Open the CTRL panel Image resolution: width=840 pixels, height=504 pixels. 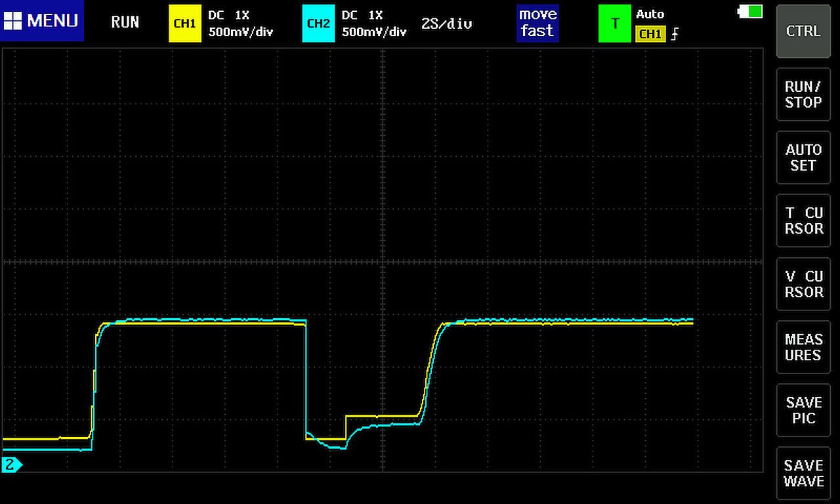(803, 31)
